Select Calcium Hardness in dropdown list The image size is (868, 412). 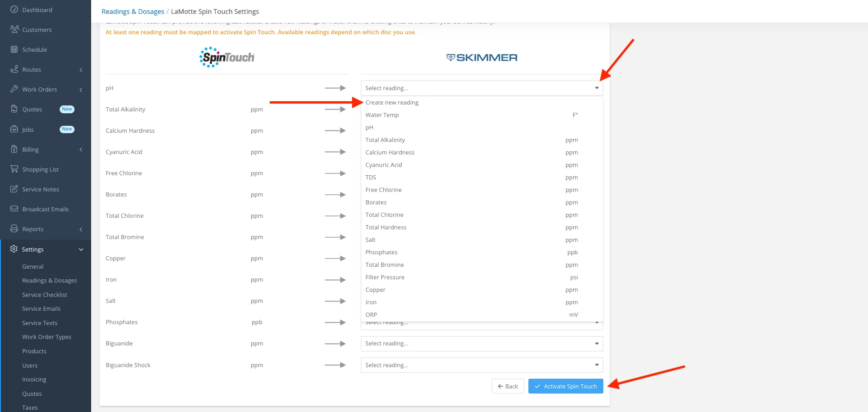pyautogui.click(x=482, y=153)
